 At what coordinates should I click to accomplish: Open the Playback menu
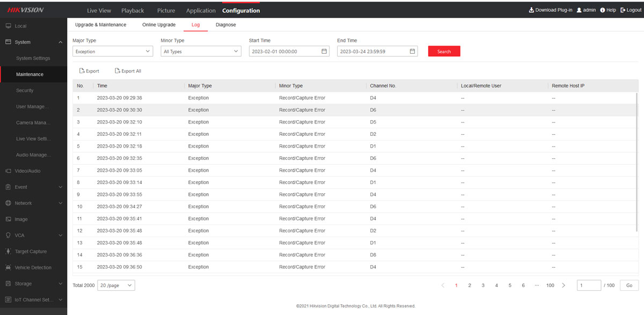(x=133, y=11)
